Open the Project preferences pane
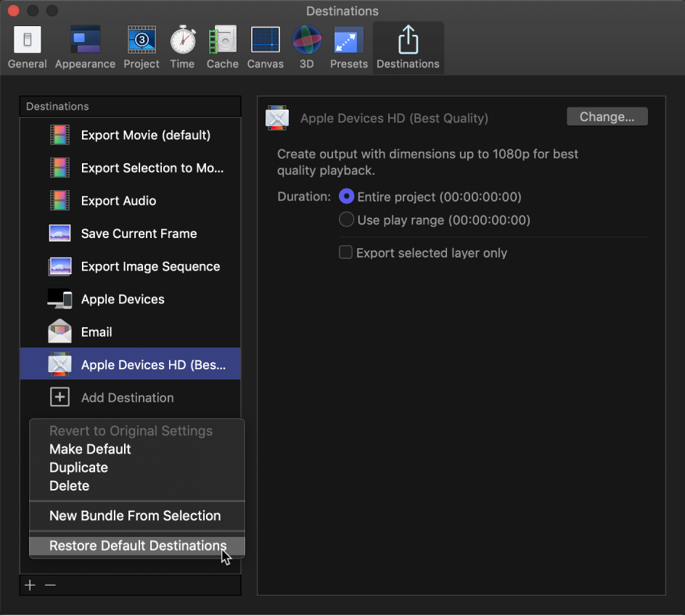The image size is (685, 616). tap(141, 47)
